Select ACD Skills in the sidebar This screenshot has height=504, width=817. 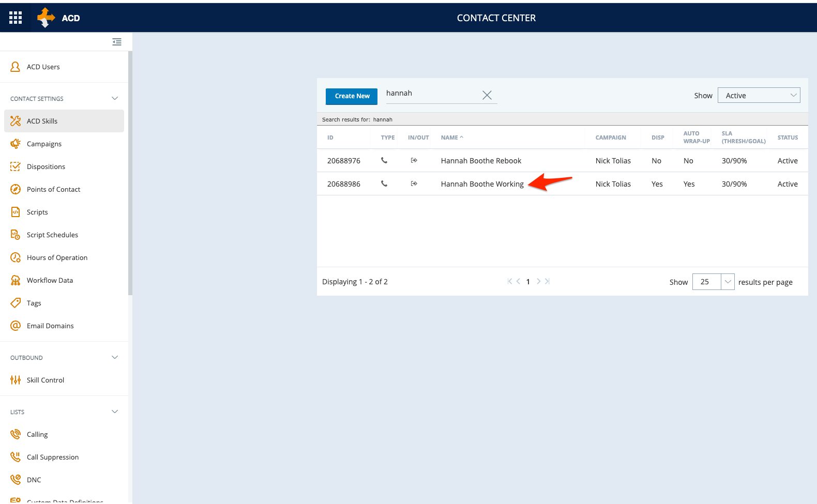(42, 121)
